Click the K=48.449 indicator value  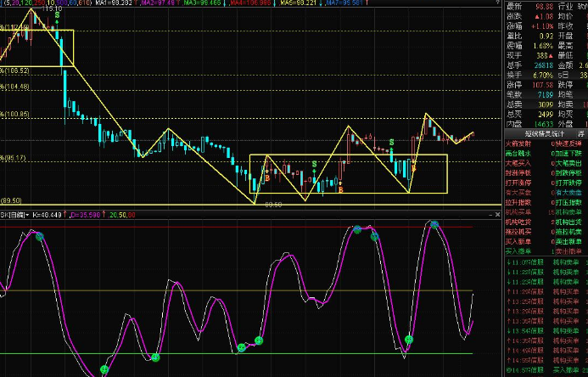(x=47, y=215)
